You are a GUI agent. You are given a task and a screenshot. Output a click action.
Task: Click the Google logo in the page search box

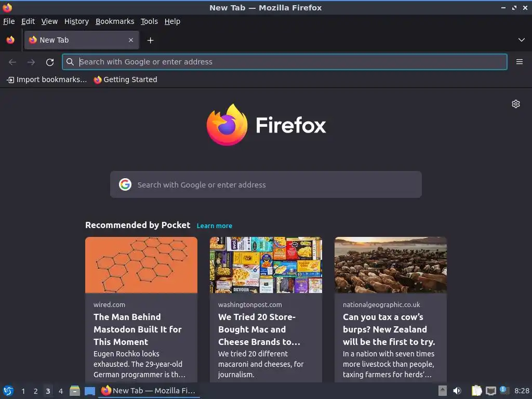point(125,184)
